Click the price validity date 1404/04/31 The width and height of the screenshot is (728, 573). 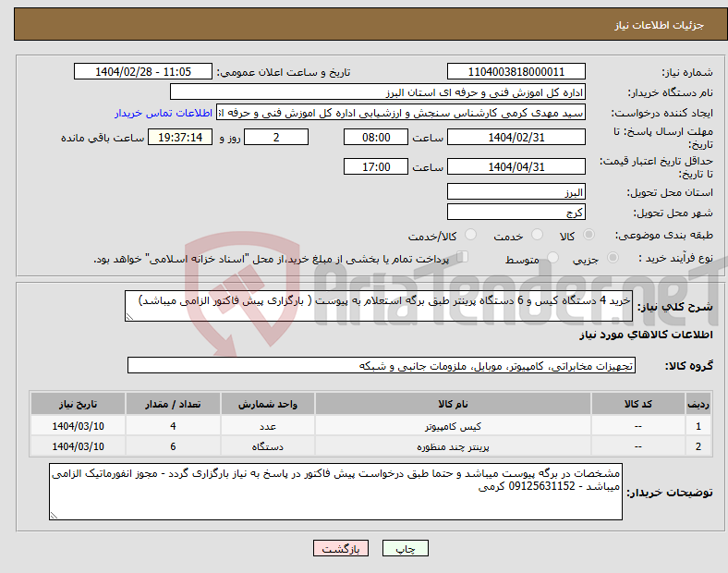516,166
